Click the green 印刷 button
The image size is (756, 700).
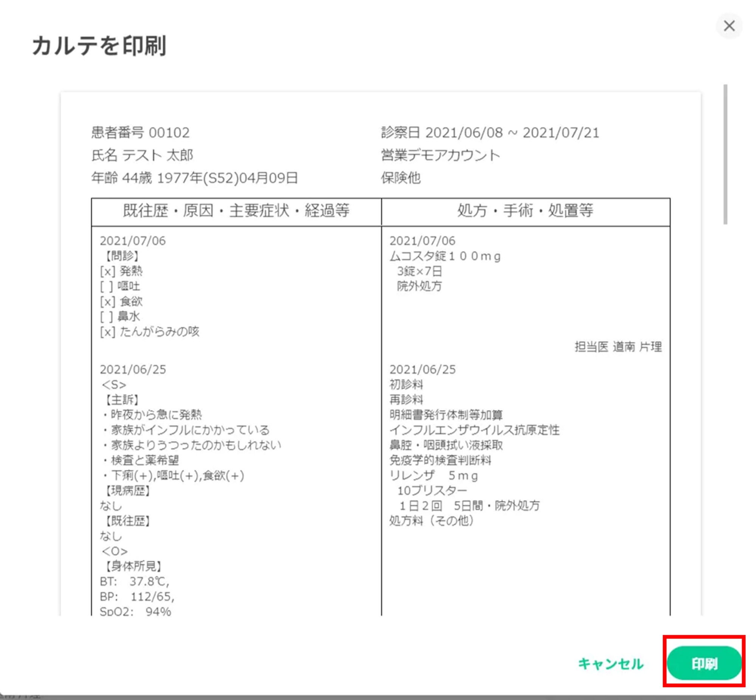(704, 663)
